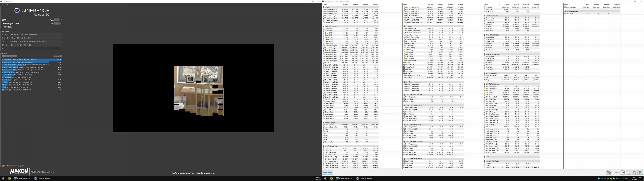Image resolution: width=644 pixels, height=181 pixels.
Task: Click the Info text field
Action: (36, 48)
